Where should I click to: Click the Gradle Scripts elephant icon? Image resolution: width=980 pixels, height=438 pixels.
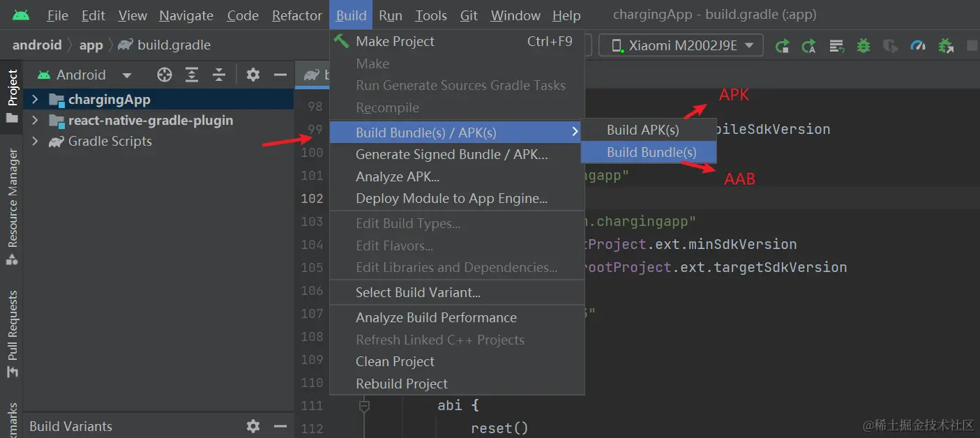point(56,142)
